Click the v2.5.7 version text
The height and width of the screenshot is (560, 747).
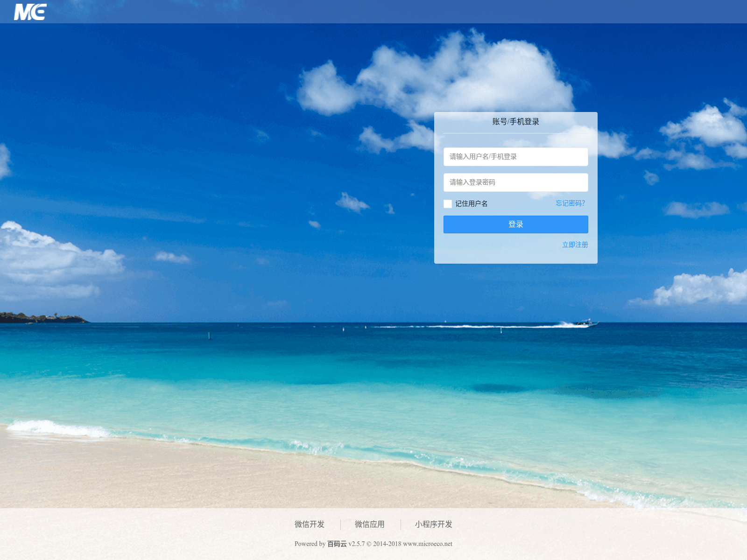tap(356, 544)
